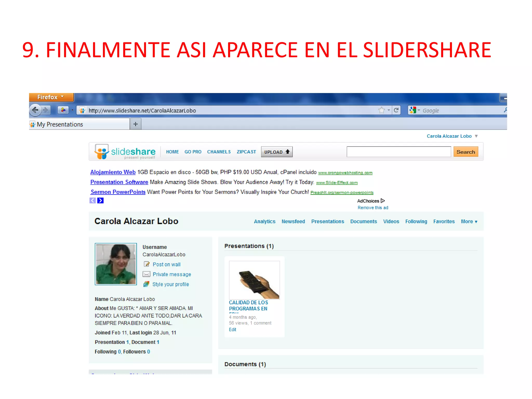Screen dimensions: 532x399
Task: Click the Presentations (1) section heading
Action: (x=249, y=246)
